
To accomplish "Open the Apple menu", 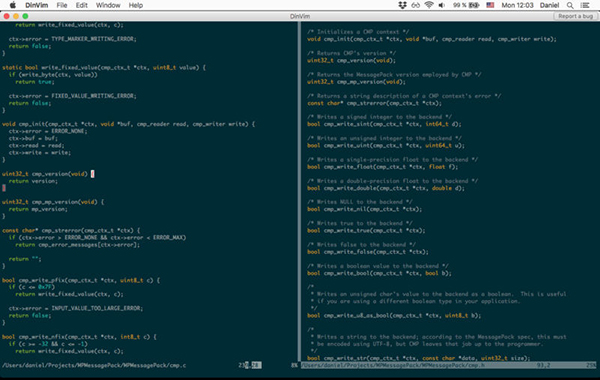I will 13,5.
